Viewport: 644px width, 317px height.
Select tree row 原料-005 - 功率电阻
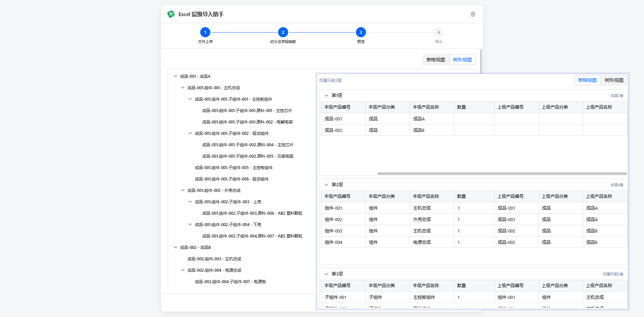(x=248, y=156)
